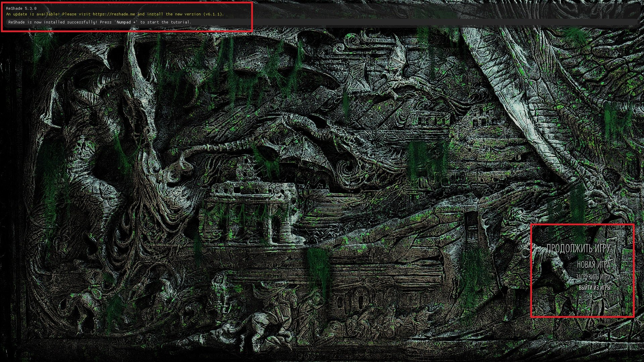Click the new version (v6.1.1) text
Viewport: 644px width, 362px height.
[x=199, y=14]
